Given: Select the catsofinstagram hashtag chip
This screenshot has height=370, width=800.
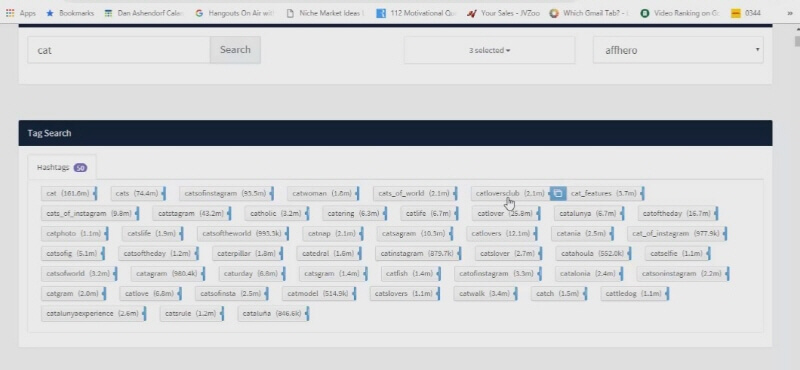Looking at the screenshot, I should [x=227, y=193].
